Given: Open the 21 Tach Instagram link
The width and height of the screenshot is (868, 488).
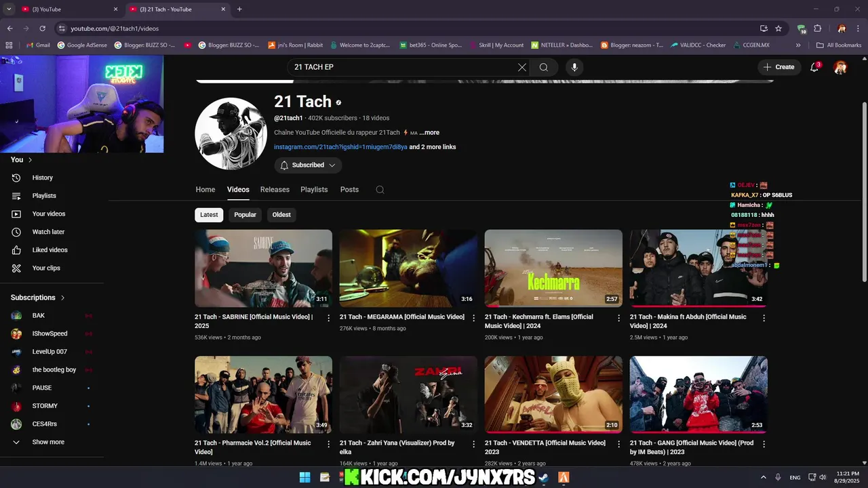Looking at the screenshot, I should (x=340, y=147).
